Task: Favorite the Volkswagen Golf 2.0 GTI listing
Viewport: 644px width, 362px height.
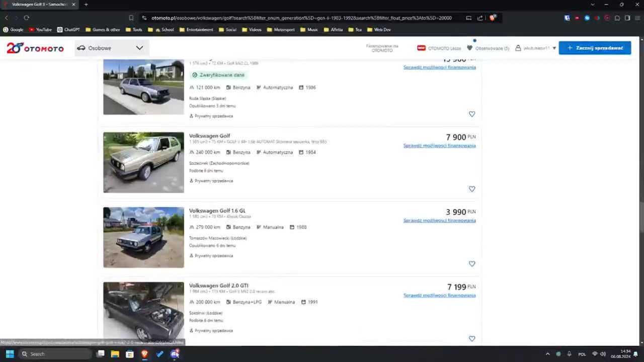Action: (x=472, y=339)
